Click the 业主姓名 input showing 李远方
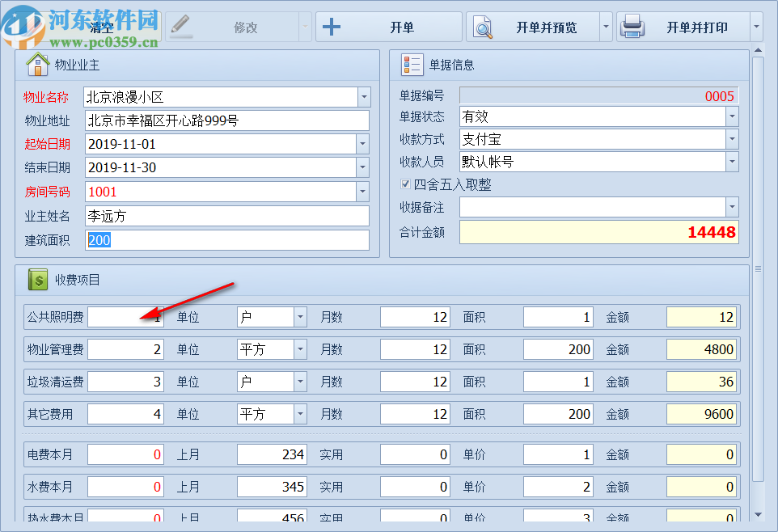 226,216
